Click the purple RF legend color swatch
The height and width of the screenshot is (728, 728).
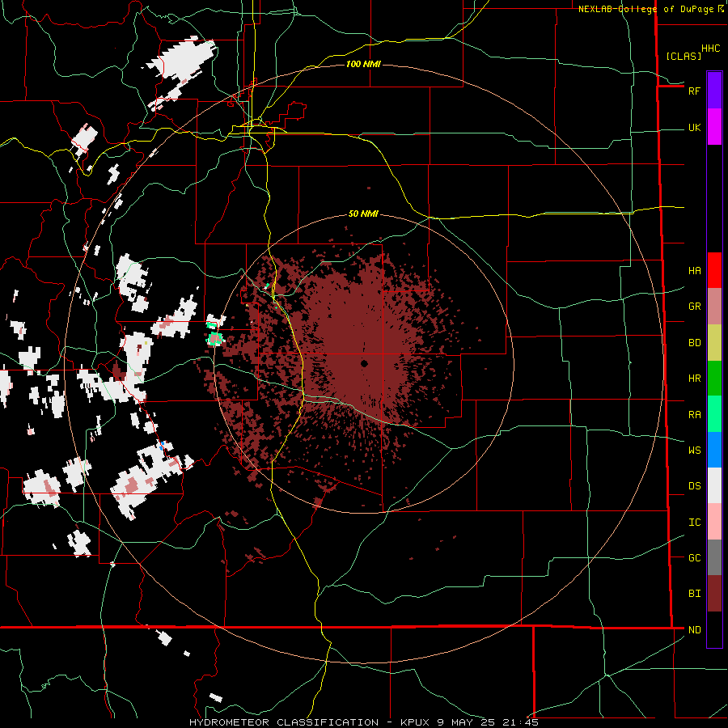[x=714, y=90]
